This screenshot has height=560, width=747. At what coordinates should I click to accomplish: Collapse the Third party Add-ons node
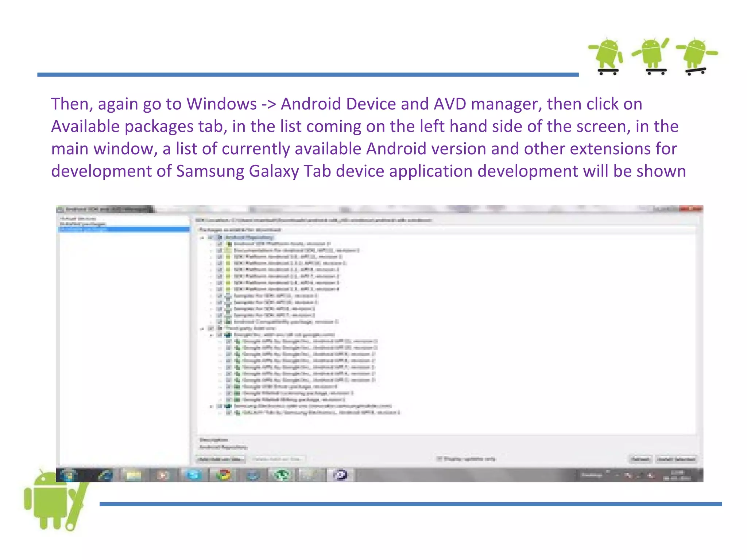(x=202, y=328)
